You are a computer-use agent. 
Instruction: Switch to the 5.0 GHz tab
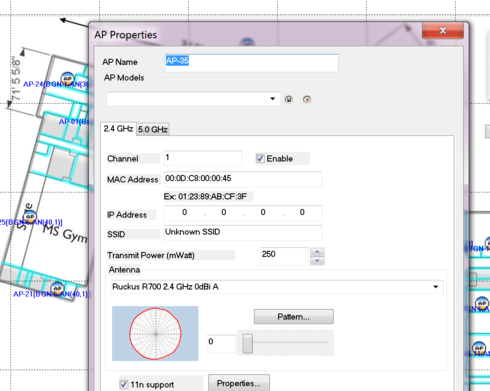point(153,129)
